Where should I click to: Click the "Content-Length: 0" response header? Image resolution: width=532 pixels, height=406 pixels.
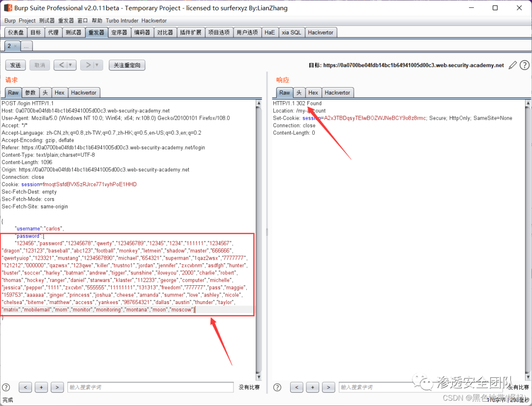[294, 133]
